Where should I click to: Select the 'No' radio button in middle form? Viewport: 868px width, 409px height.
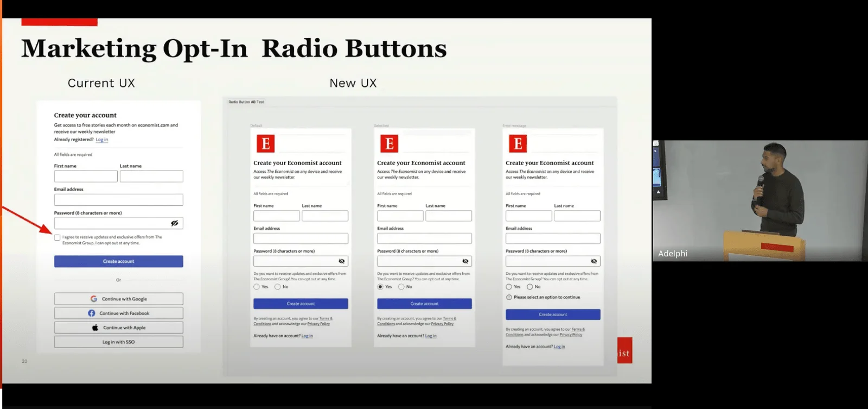(401, 287)
